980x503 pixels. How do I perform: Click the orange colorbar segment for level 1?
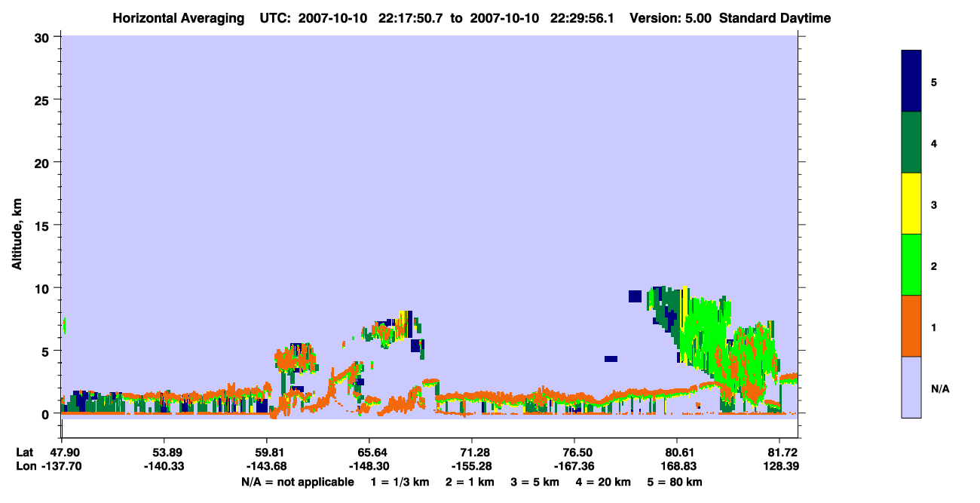point(911,326)
